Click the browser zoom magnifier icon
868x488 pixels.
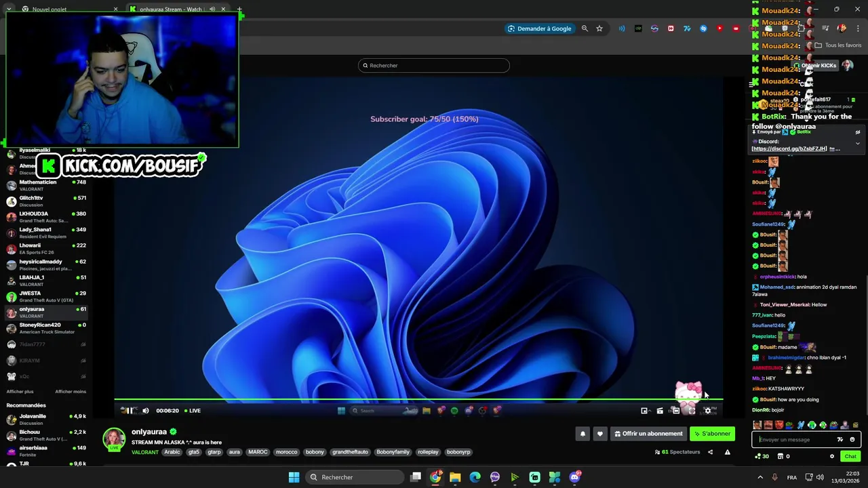click(585, 28)
